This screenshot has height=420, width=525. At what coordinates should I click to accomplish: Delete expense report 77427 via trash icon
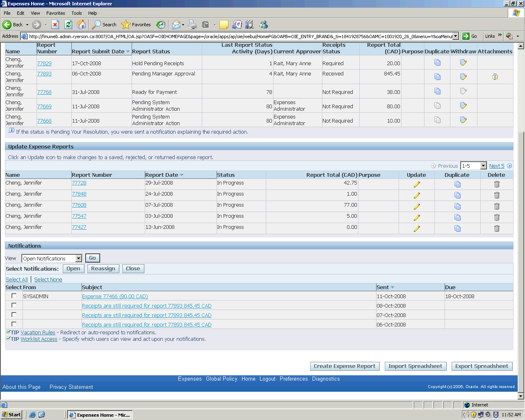click(x=497, y=228)
